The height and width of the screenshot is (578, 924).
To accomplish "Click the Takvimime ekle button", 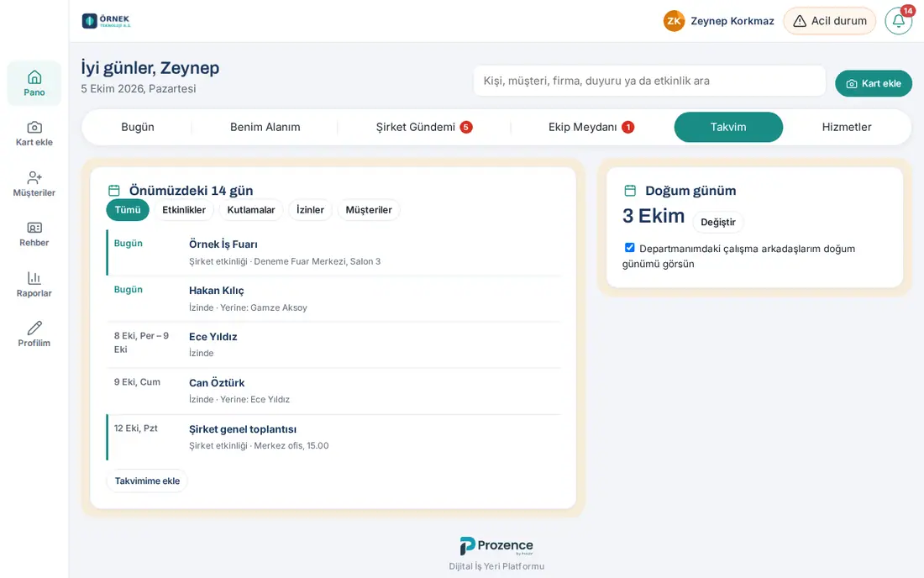I will 147,481.
